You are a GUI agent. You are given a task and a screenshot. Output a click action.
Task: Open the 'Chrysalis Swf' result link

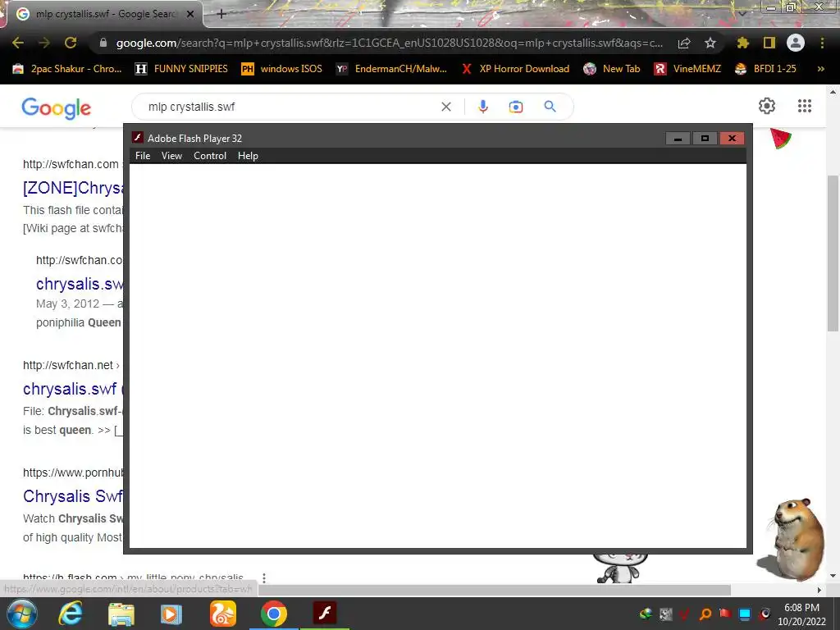coord(73,496)
